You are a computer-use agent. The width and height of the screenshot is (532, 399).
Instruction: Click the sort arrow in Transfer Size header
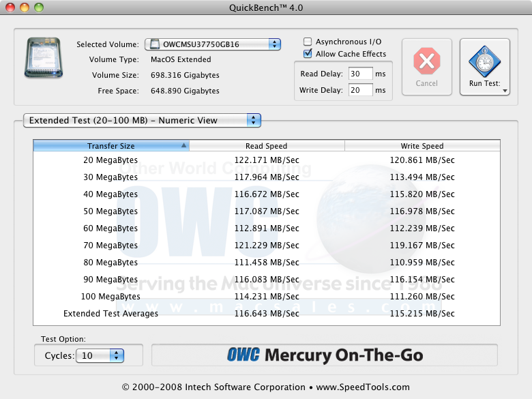click(183, 146)
